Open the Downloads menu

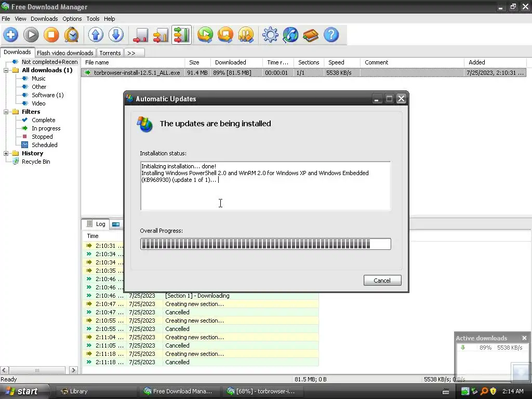point(44,19)
